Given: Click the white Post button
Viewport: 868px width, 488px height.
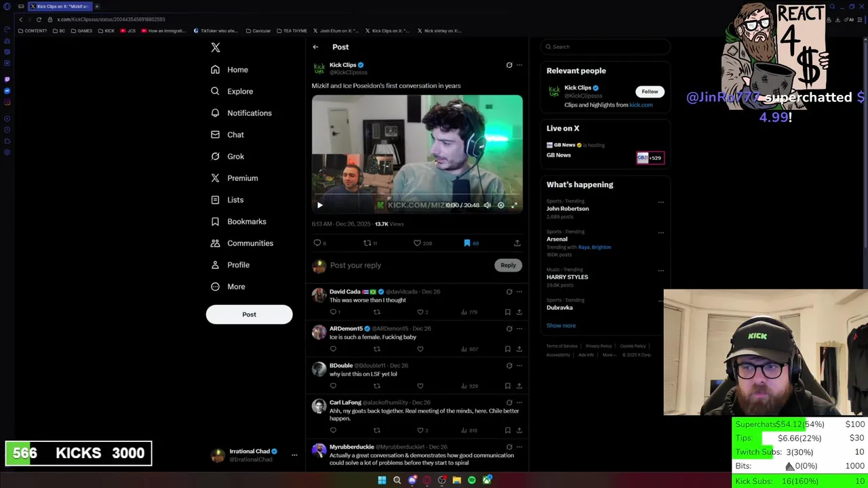Looking at the screenshot, I should [249, 314].
